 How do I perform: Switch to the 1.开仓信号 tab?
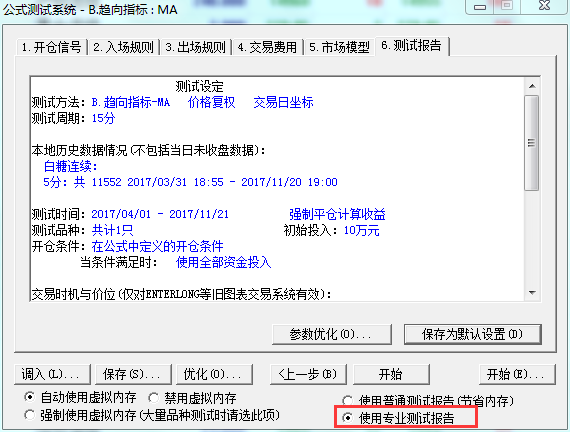point(51,47)
